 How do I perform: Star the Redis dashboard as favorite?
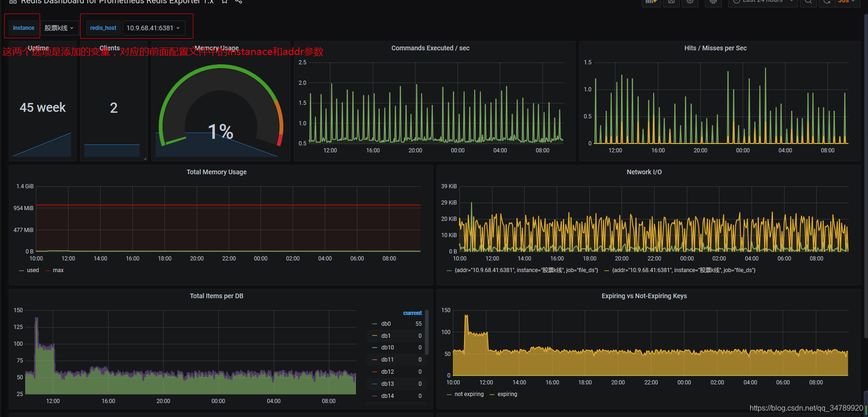click(x=225, y=1)
